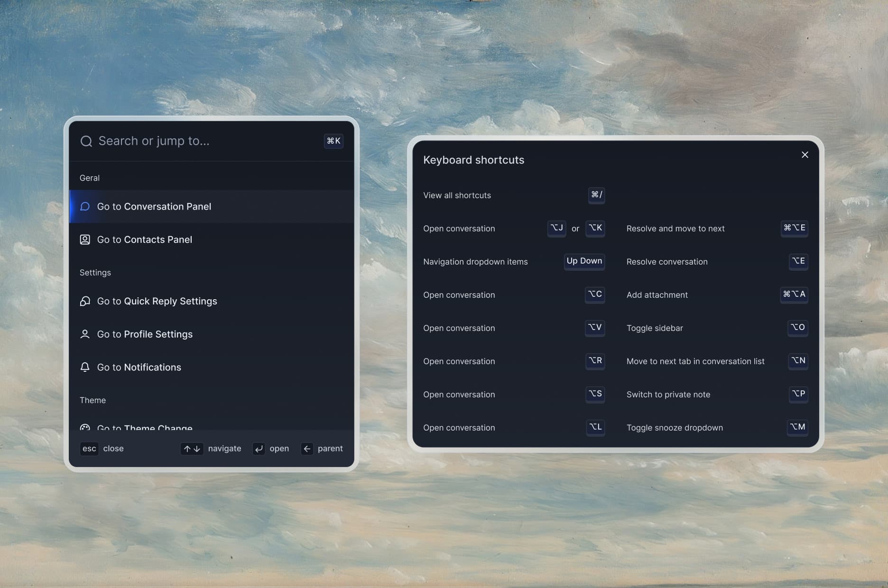Click the ⌥C key badge
Screen dimensions: 888x588
pos(595,294)
